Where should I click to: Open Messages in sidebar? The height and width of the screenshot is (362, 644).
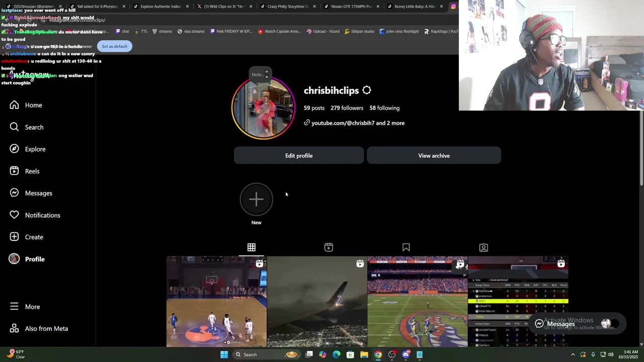coord(31,193)
